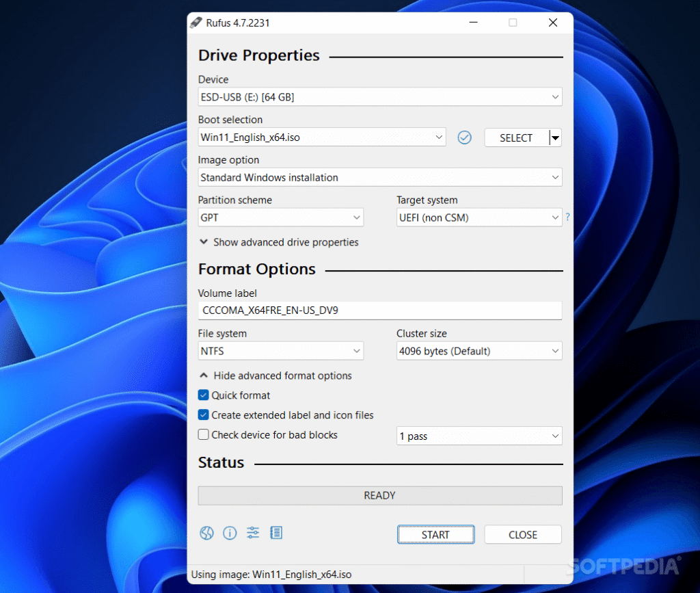Click the START button

[435, 534]
